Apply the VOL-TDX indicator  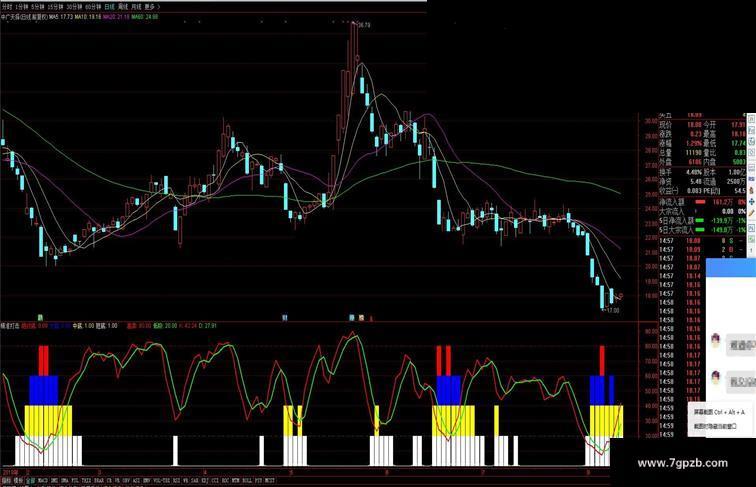coord(162,480)
